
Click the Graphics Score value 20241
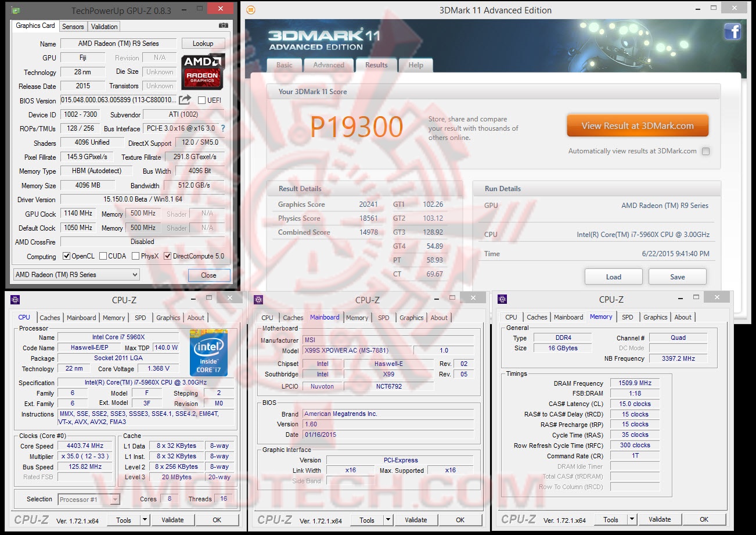(368, 204)
